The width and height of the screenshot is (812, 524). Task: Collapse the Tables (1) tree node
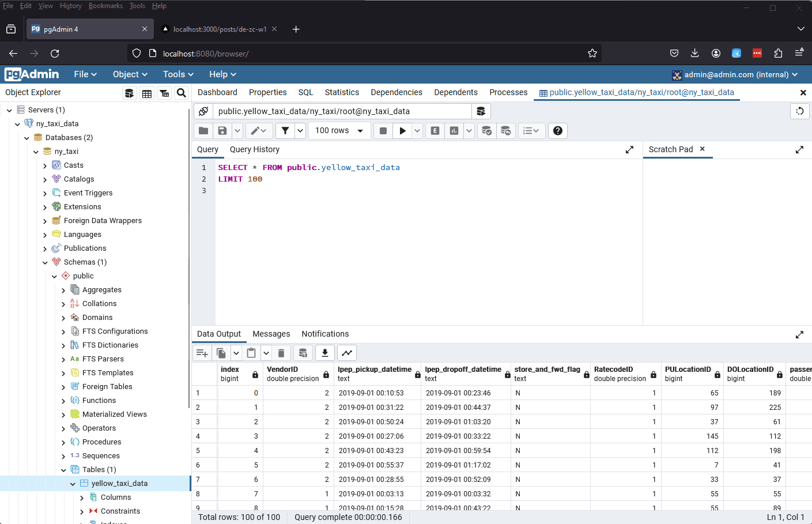click(x=63, y=470)
